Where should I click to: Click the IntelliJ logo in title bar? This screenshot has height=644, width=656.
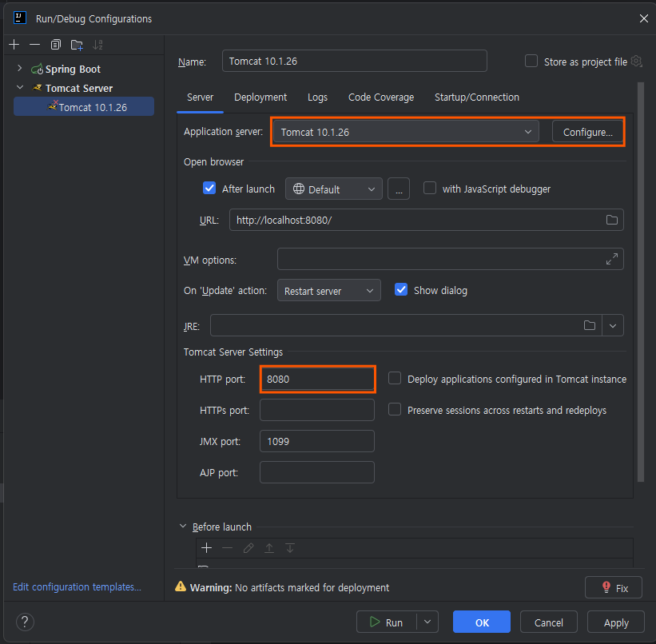pos(20,18)
